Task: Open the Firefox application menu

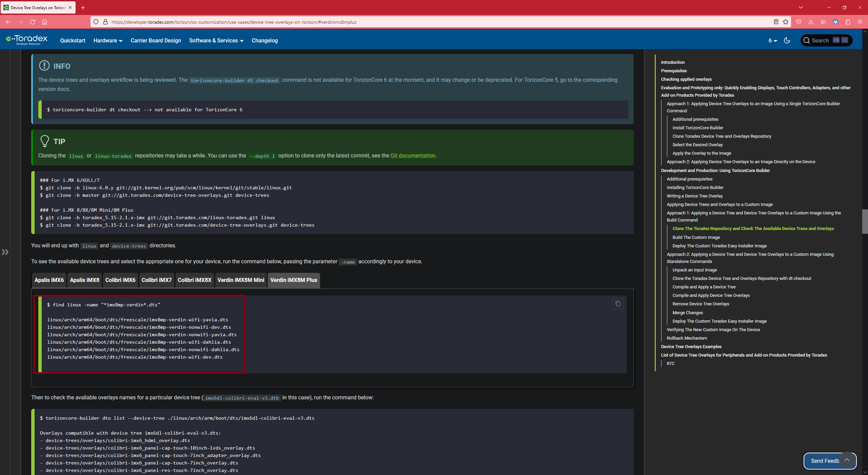Action: click(x=860, y=22)
